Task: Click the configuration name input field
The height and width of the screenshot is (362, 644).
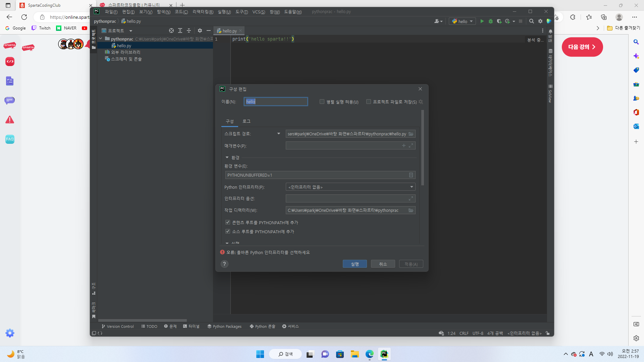Action: coord(276,102)
